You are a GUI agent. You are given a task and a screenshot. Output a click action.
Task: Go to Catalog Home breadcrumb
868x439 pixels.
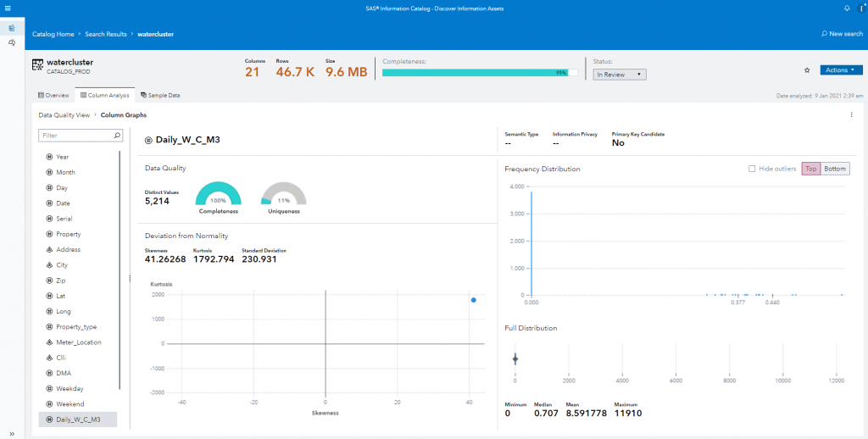(x=53, y=34)
